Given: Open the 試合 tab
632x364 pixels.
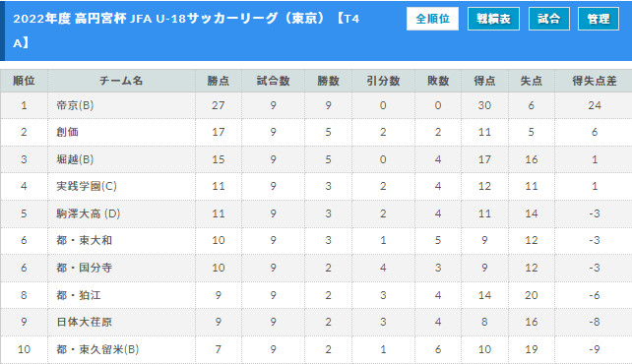Looking at the screenshot, I should pyautogui.click(x=549, y=19).
